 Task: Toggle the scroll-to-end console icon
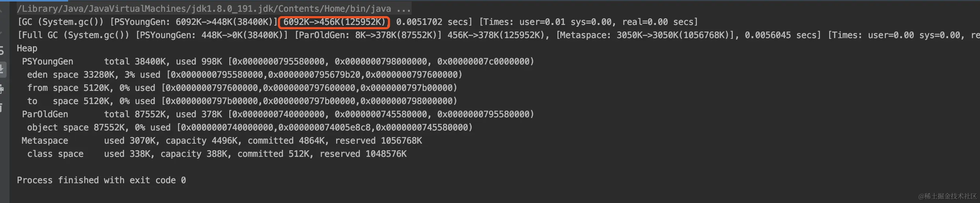(3, 69)
